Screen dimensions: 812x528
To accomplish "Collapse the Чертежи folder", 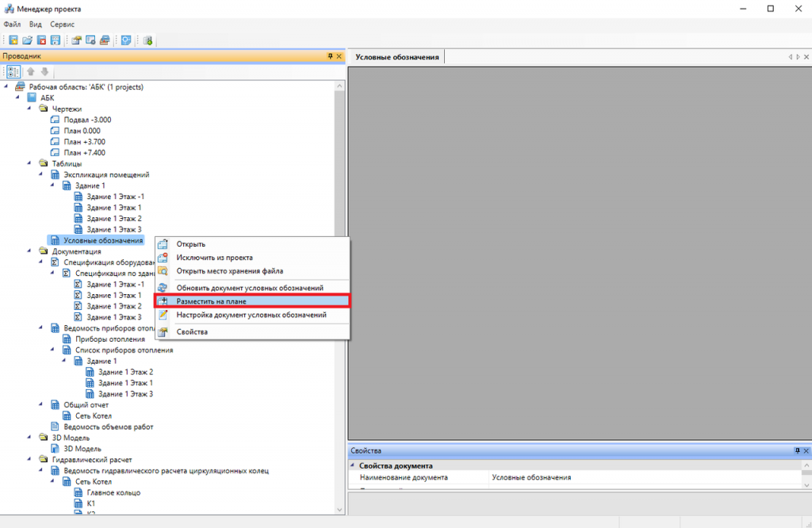I will 29,108.
